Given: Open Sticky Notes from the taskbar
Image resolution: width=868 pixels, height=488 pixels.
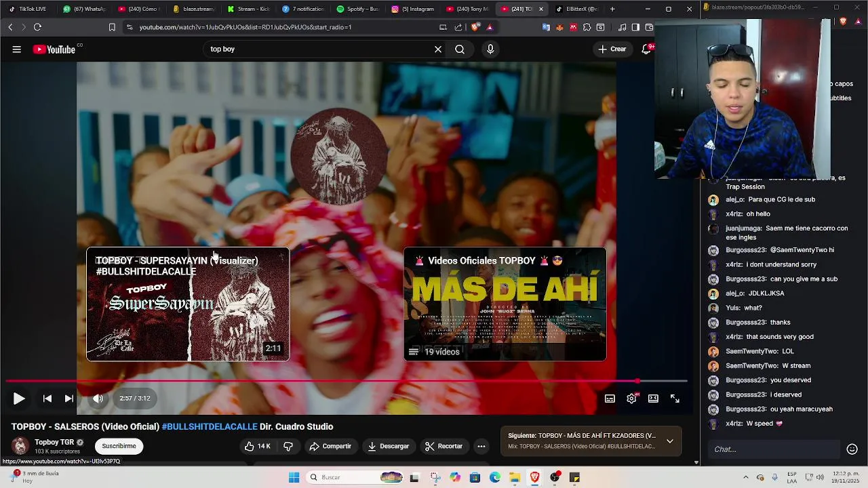Looking at the screenshot, I should [575, 477].
